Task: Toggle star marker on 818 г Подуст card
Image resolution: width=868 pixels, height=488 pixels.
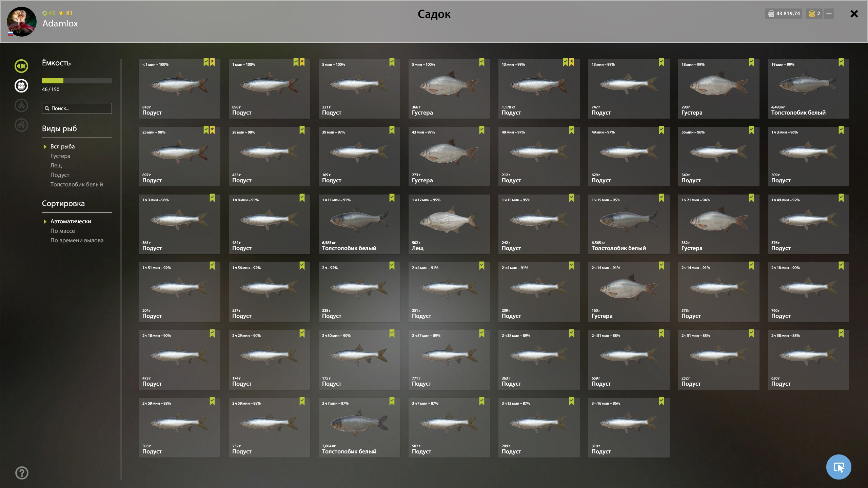Action: (x=212, y=62)
